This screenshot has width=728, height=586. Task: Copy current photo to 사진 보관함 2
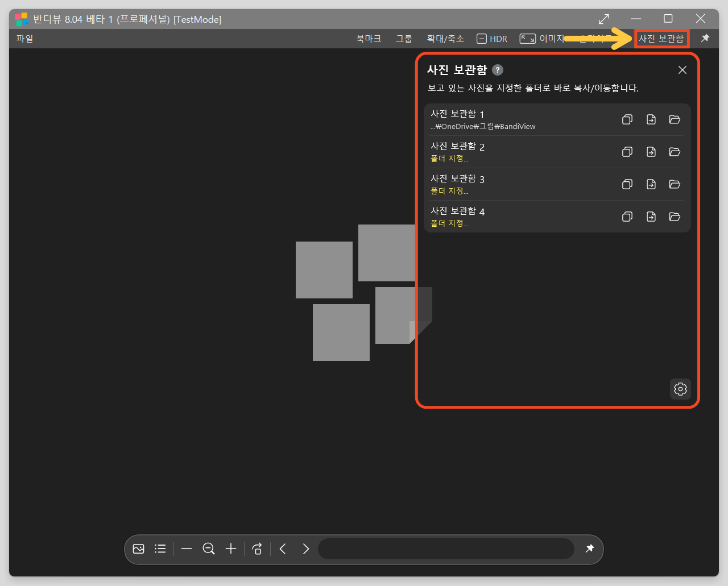coord(627,152)
